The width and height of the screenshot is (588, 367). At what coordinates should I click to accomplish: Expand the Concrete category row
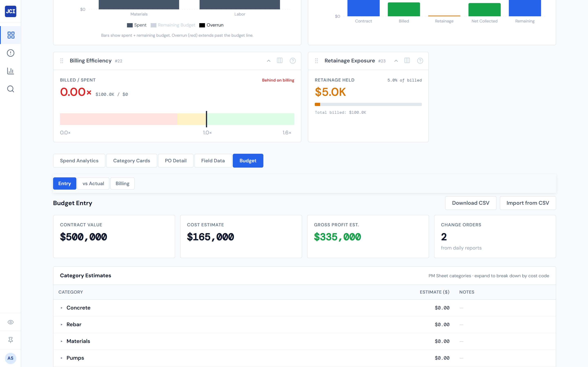click(x=62, y=308)
